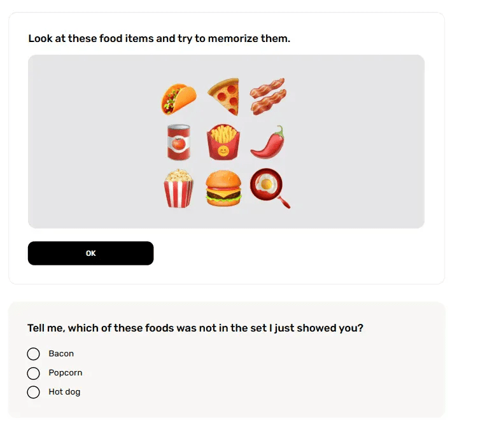Click the popcorn bucket emoji
The image size is (478, 448).
click(179, 188)
